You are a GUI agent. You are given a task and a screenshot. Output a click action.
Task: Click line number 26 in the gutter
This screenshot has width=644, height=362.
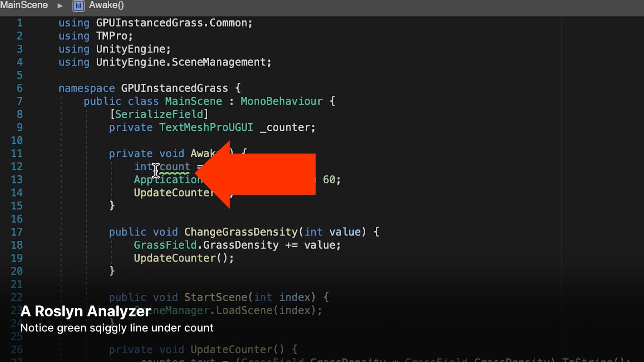(17, 349)
